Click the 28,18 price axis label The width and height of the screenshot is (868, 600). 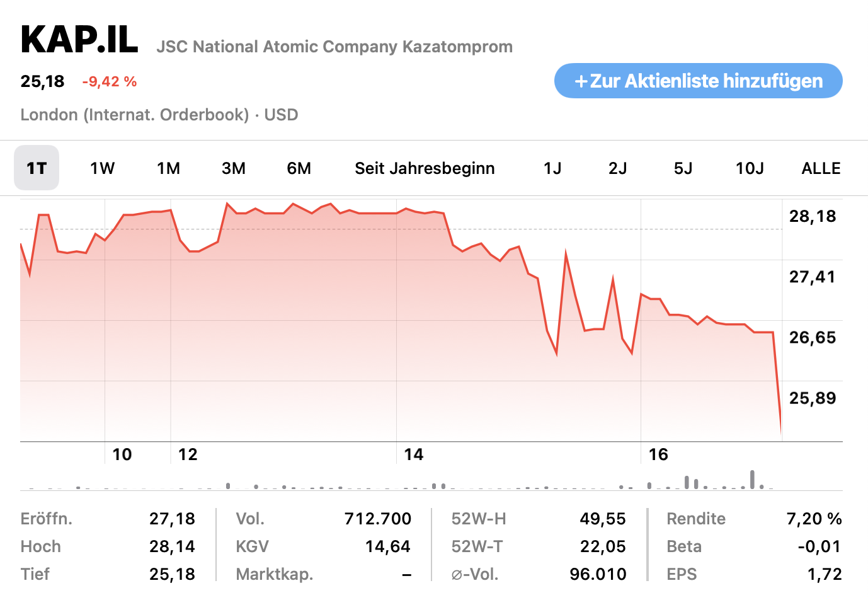click(x=813, y=216)
